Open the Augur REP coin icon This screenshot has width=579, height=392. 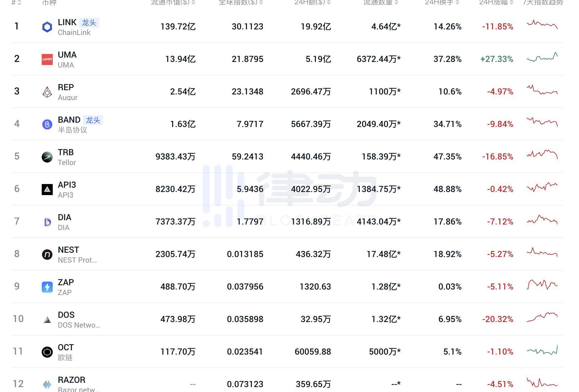tap(47, 92)
